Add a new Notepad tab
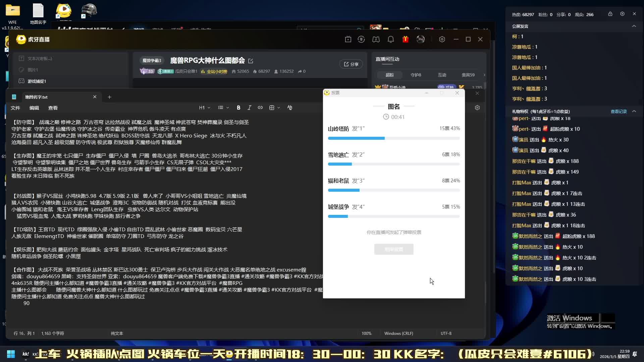 point(109,97)
